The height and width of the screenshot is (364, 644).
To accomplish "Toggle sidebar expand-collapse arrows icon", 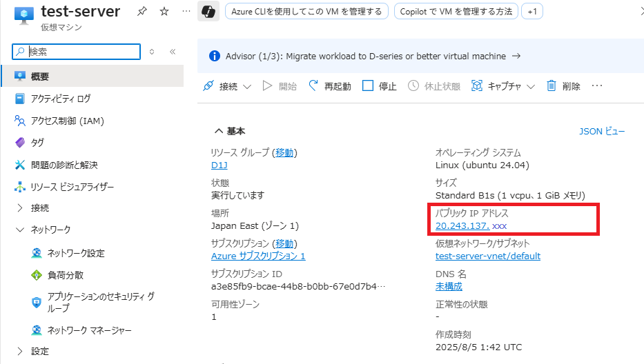I will point(152,52).
